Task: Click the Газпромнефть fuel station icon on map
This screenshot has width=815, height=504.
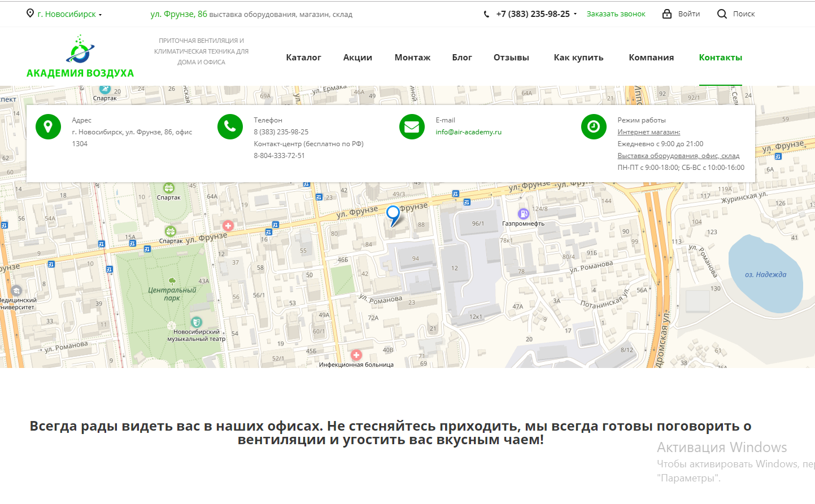Action: [524, 213]
